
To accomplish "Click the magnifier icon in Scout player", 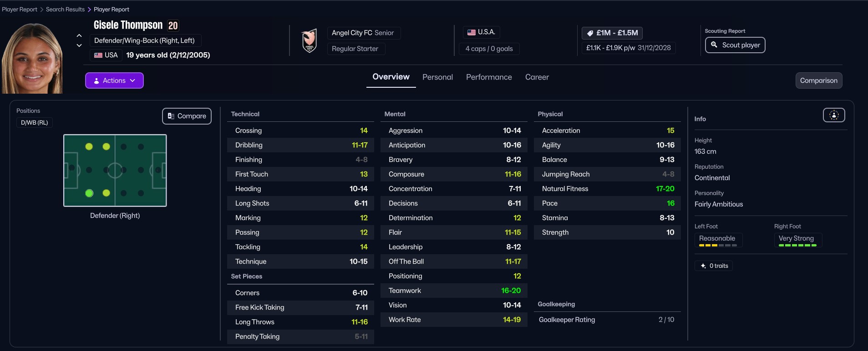I will coord(714,45).
